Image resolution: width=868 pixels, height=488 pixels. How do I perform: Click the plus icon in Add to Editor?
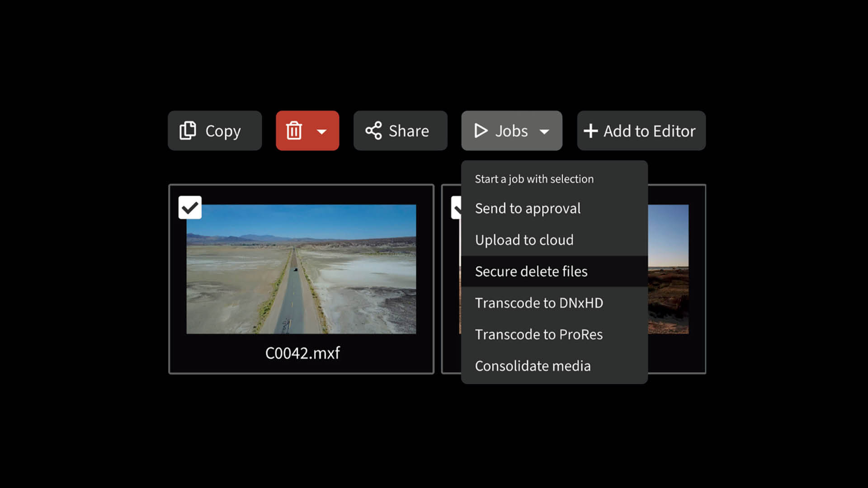point(590,131)
